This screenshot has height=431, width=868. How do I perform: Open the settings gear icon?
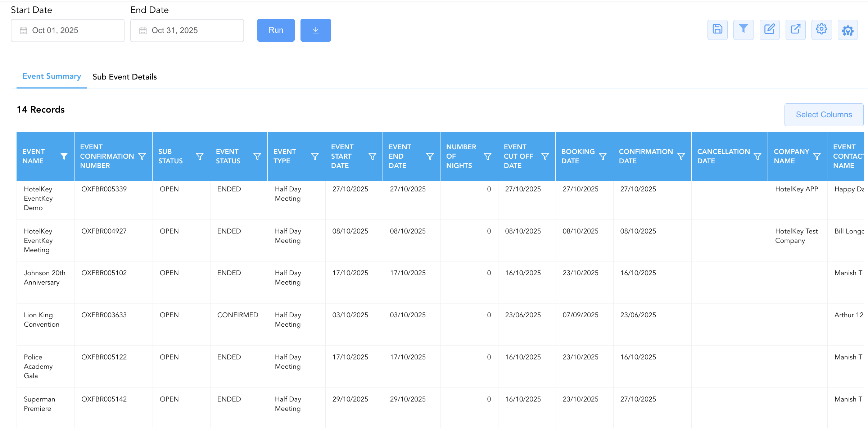(822, 30)
